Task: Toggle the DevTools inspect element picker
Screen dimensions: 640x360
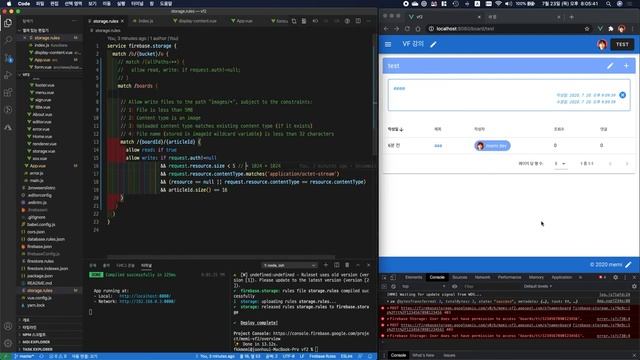Action: (384, 278)
